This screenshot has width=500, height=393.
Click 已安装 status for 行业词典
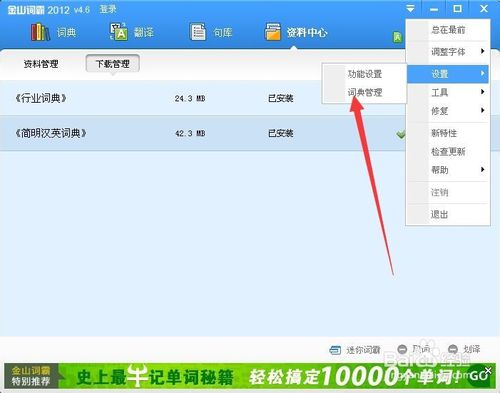[280, 98]
